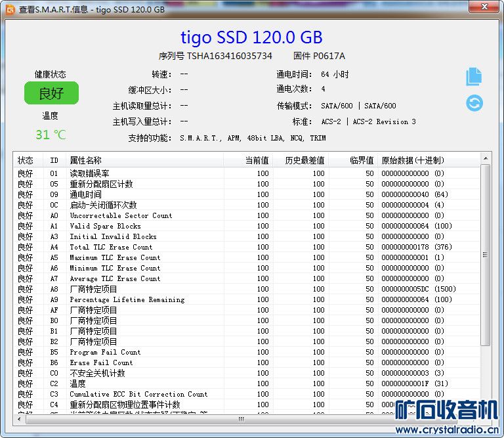
Task: Select the A8 厂商特定项目 row
Action: [x=247, y=289]
